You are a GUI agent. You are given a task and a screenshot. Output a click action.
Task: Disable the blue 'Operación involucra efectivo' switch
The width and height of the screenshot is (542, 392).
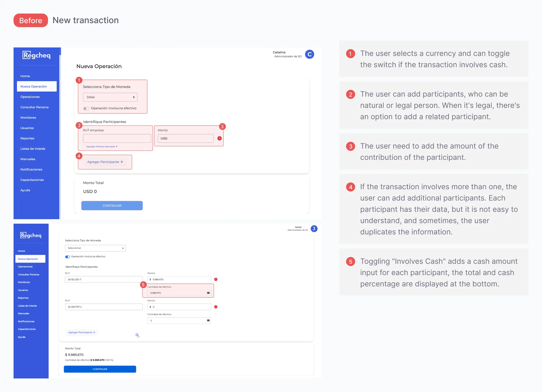click(x=67, y=257)
